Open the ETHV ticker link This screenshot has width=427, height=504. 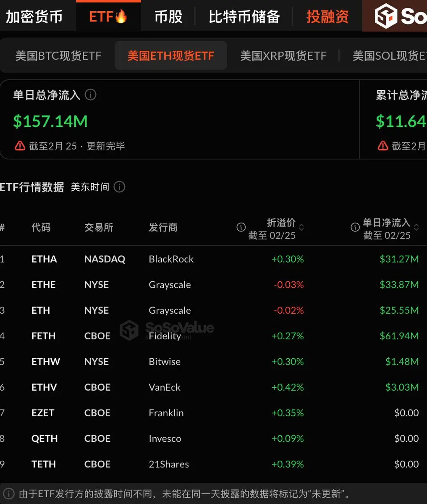[x=44, y=387]
